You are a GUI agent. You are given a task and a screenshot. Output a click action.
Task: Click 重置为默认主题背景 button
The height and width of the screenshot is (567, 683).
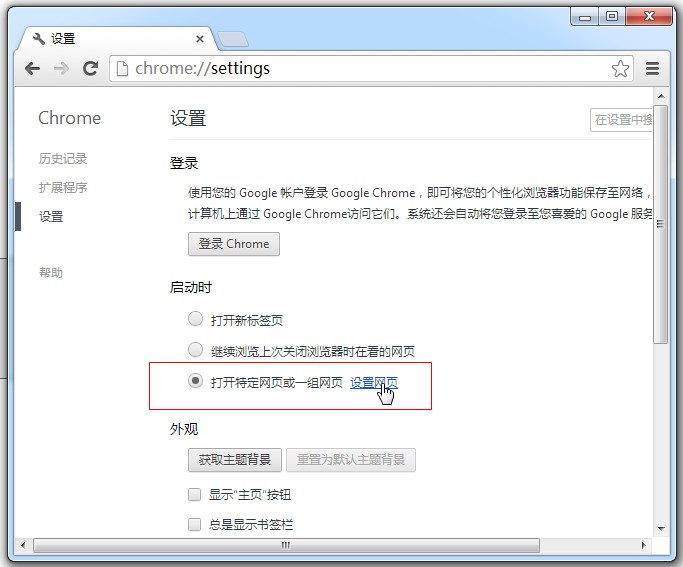(351, 460)
